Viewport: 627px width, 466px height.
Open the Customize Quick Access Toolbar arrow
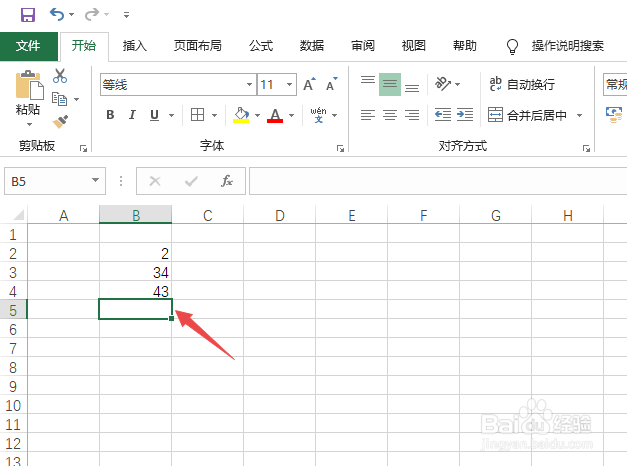coord(126,15)
